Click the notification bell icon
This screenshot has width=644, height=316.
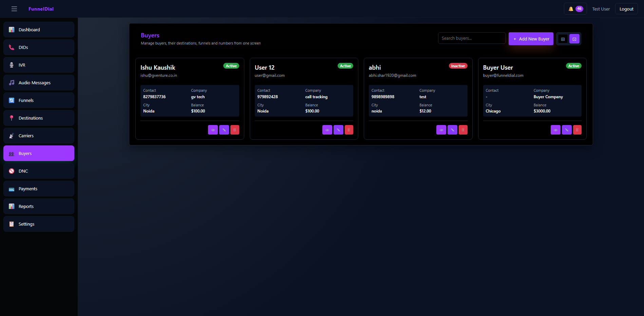click(x=571, y=9)
